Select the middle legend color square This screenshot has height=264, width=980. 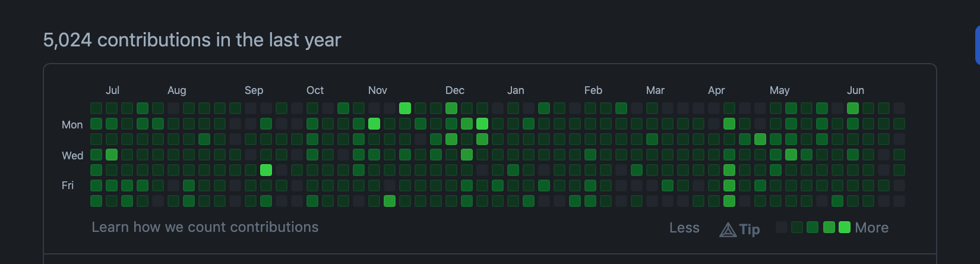(813, 227)
